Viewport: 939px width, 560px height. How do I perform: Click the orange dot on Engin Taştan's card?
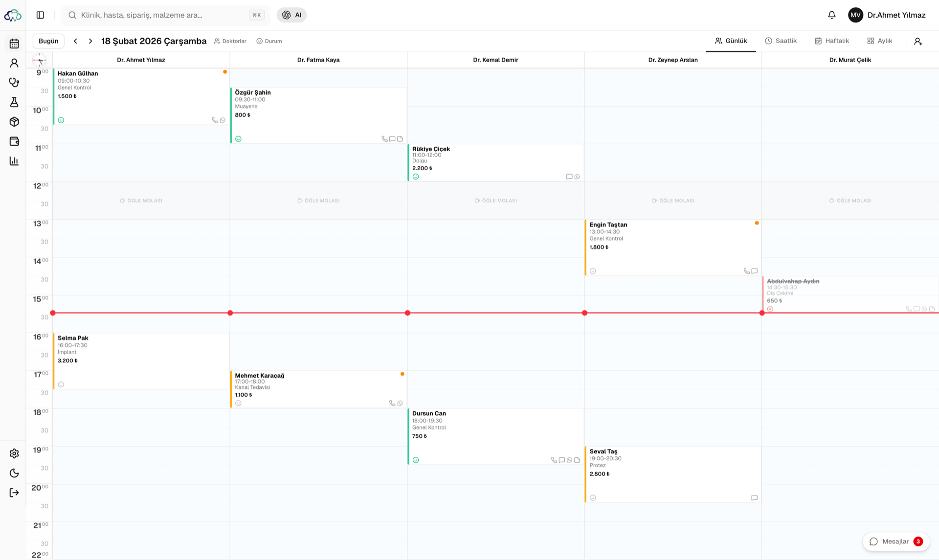coord(757,223)
